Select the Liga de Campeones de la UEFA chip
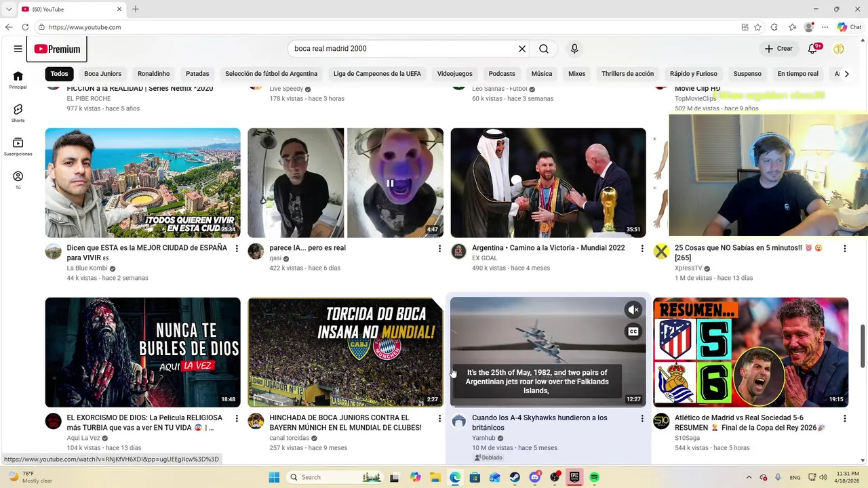The height and width of the screenshot is (488, 868). [377, 74]
